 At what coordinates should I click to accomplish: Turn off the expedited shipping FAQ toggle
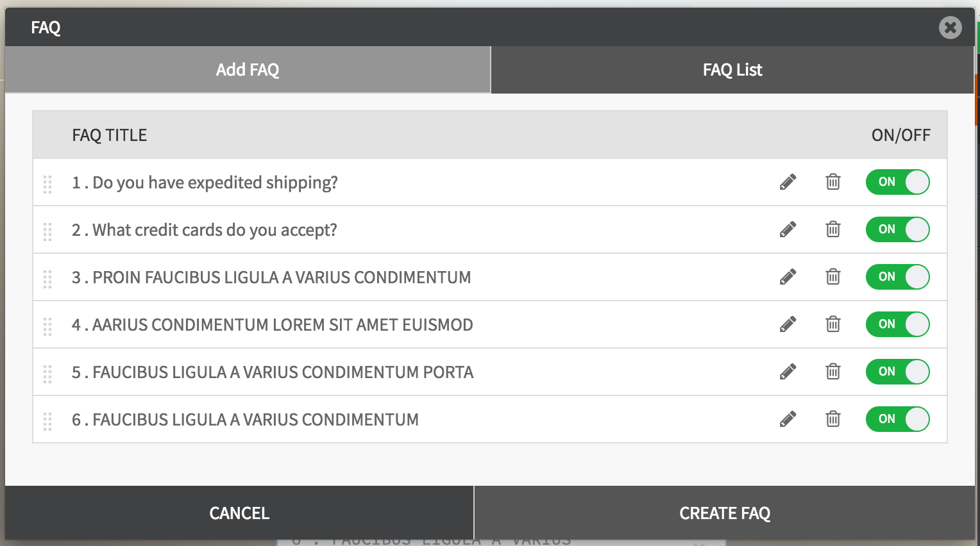point(897,182)
